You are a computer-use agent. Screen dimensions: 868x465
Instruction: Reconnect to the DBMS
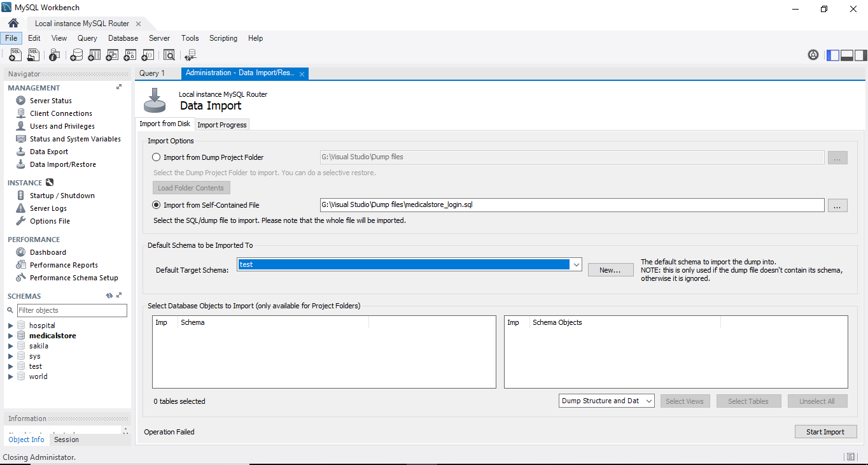pyautogui.click(x=190, y=55)
